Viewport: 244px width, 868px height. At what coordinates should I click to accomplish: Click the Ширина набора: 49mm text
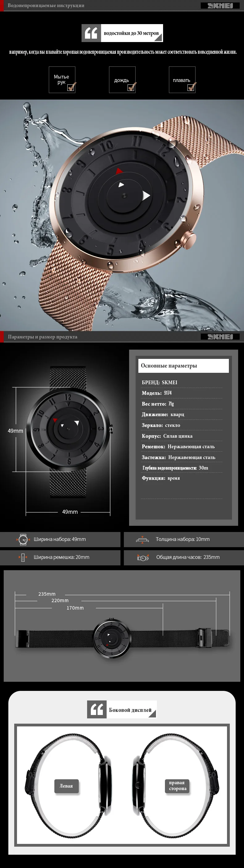click(x=60, y=539)
